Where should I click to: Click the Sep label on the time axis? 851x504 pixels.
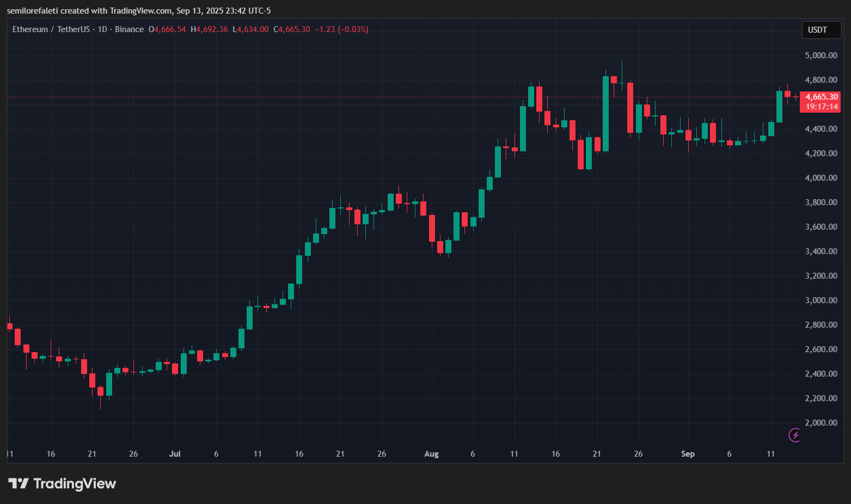click(x=688, y=453)
